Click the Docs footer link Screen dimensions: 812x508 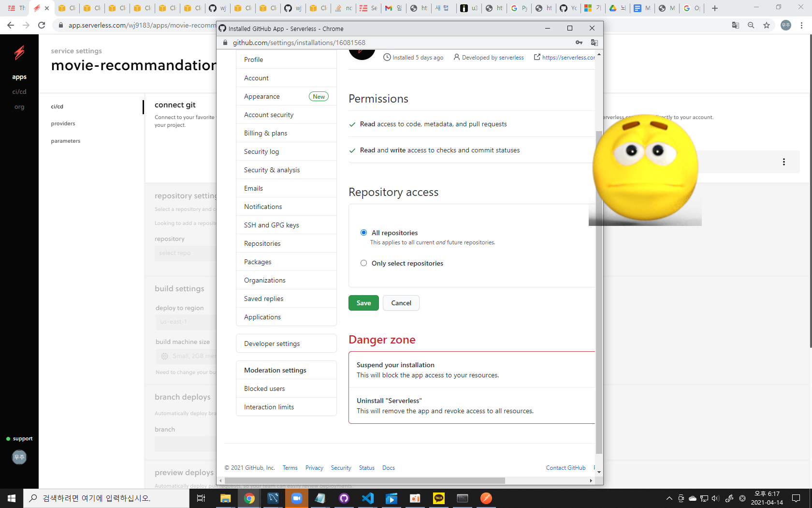tap(389, 468)
